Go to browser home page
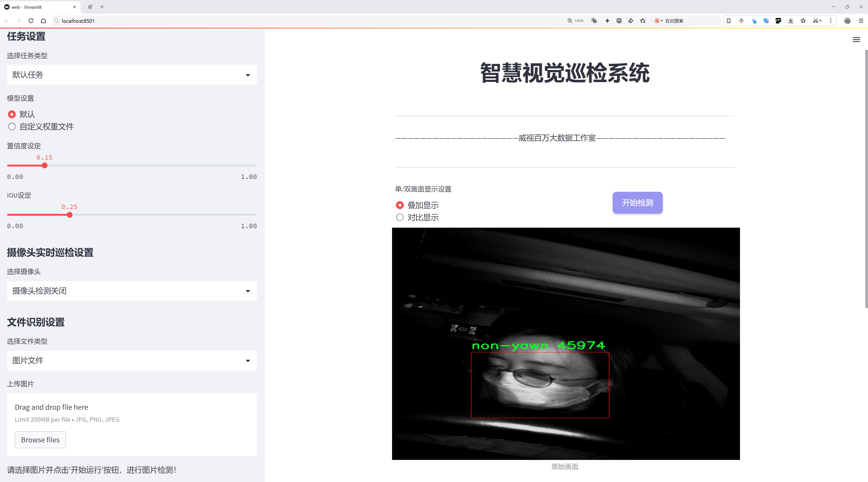The image size is (868, 482). (43, 20)
